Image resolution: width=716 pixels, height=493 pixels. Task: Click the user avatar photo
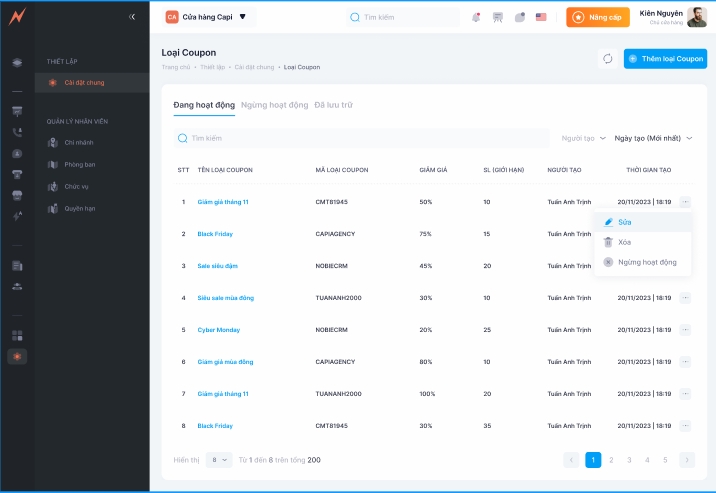click(697, 17)
